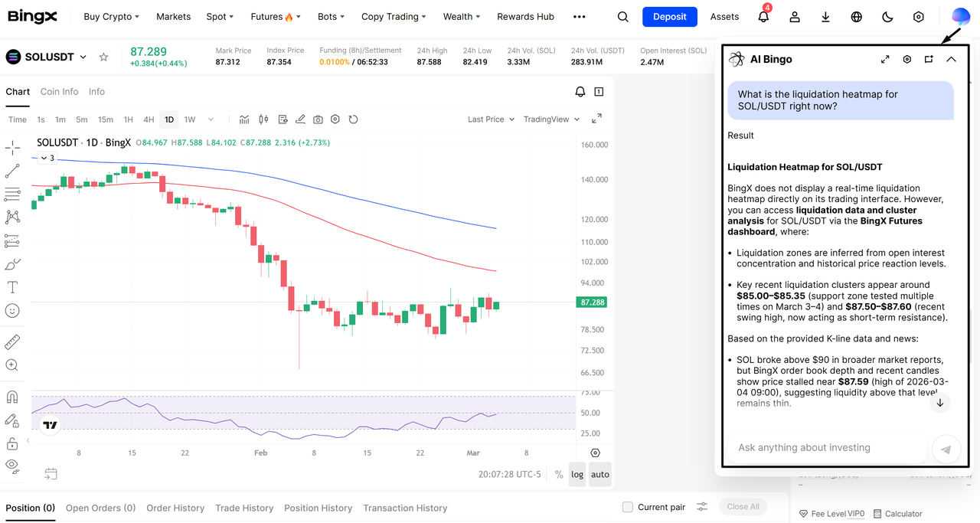Take a chart snapshot with camera icon
The width and height of the screenshot is (980, 523).
point(318,119)
